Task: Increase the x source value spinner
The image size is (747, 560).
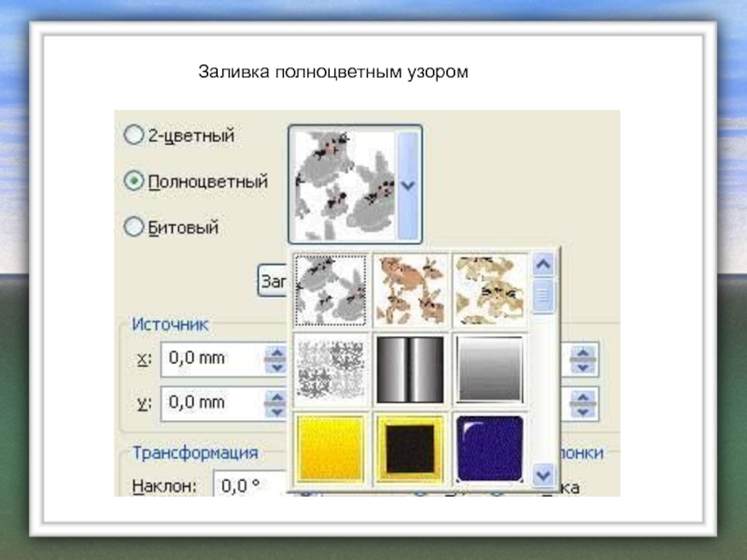Action: pos(275,352)
